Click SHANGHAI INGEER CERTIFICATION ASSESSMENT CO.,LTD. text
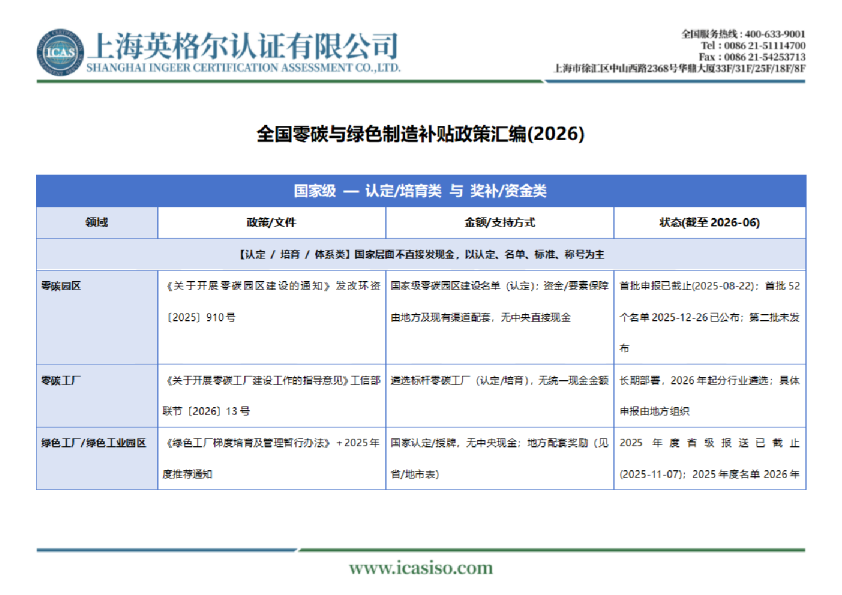This screenshot has width=842, height=595. point(243,68)
